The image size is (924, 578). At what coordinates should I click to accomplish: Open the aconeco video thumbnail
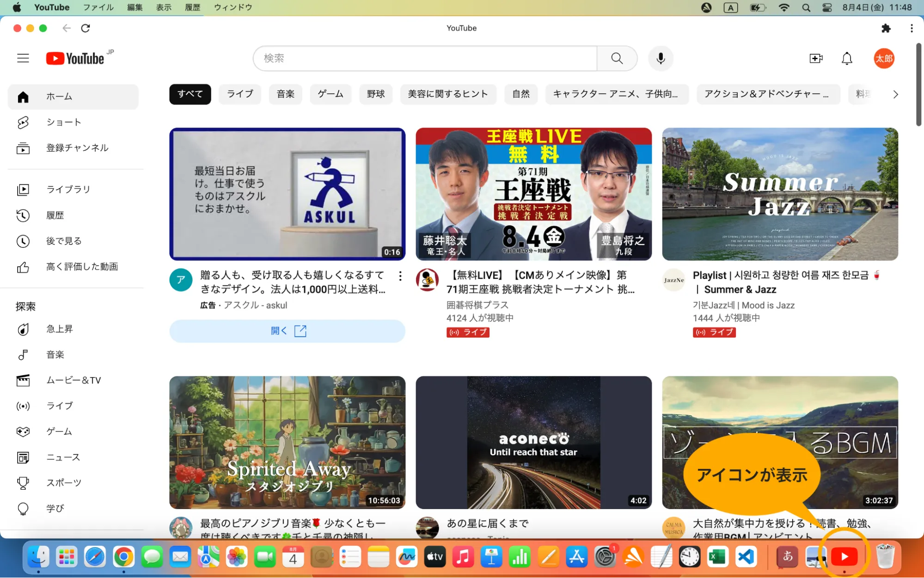pyautogui.click(x=534, y=443)
